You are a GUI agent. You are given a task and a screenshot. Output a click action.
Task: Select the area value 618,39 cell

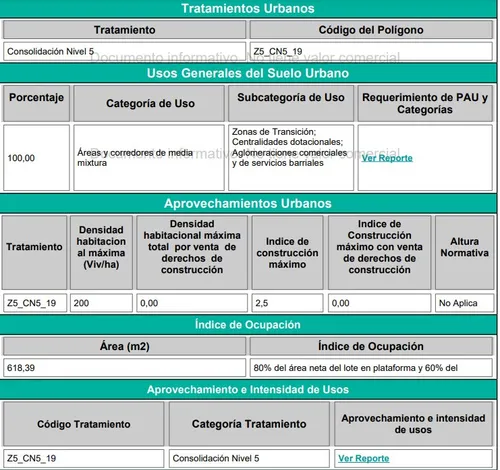(x=124, y=368)
